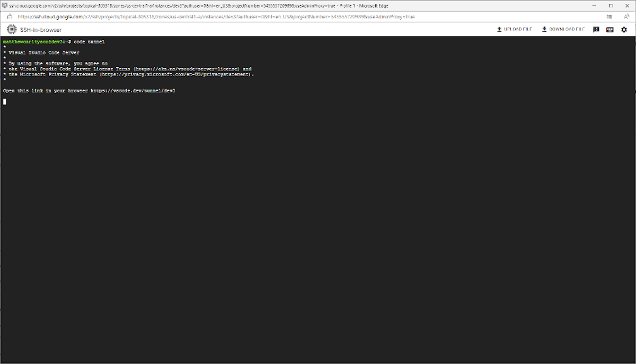The height and width of the screenshot is (364, 636).
Task: Click the DOWNLOAD FILE button
Action: point(563,29)
